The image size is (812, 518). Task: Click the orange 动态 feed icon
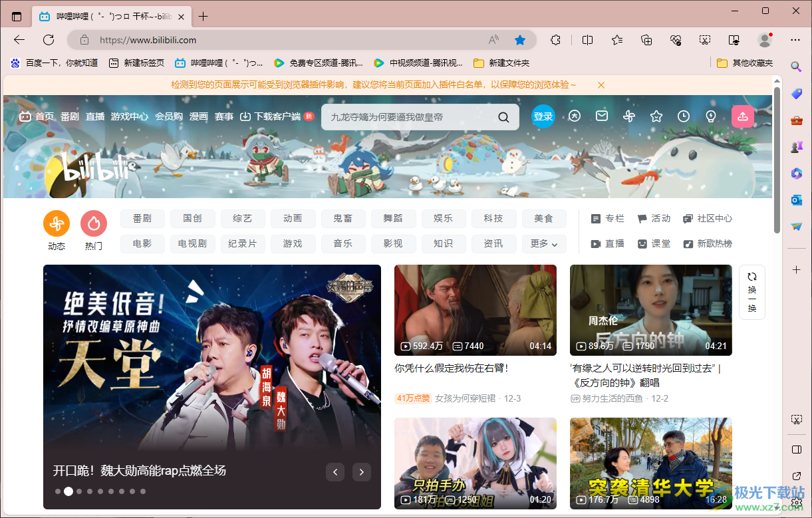[x=57, y=223]
